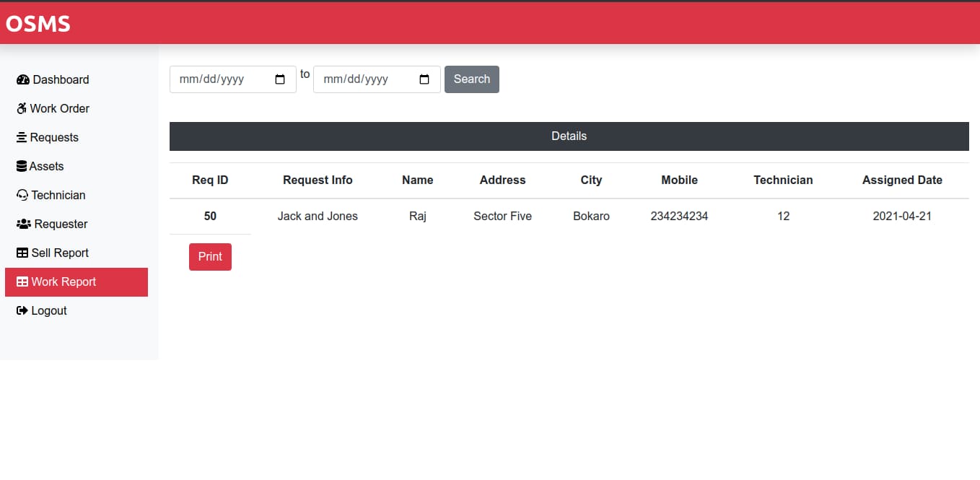This screenshot has width=980, height=480.
Task: Click the Work Report table icon
Action: (22, 282)
